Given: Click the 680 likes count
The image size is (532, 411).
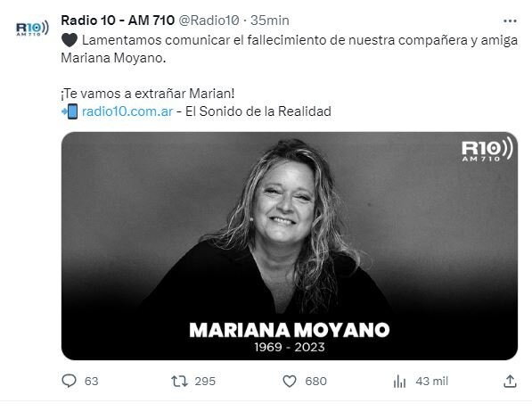Looking at the screenshot, I should [315, 382].
